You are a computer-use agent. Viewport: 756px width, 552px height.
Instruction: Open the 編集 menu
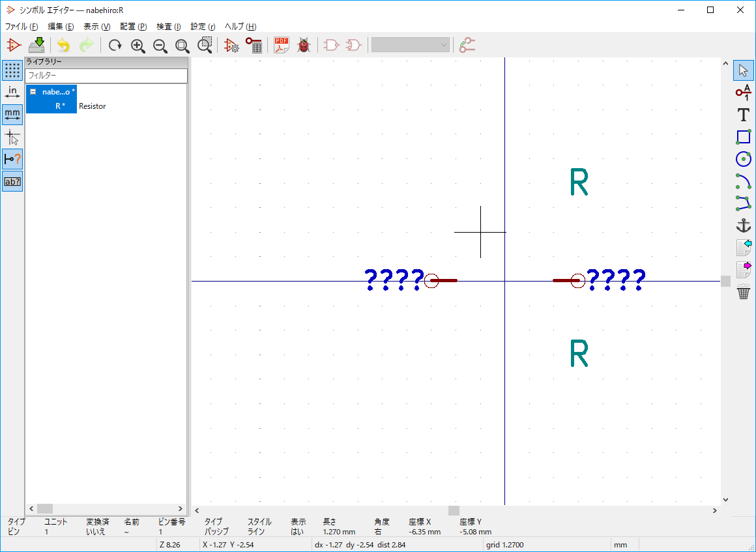point(61,27)
